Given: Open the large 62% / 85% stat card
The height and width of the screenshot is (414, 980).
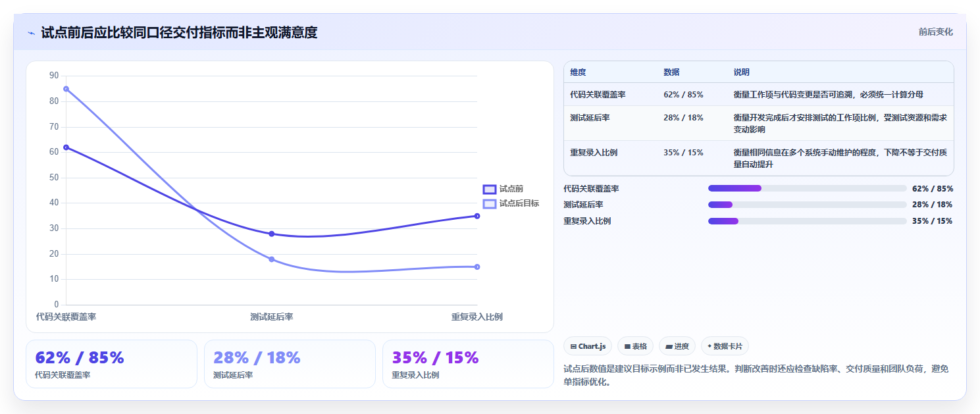Looking at the screenshot, I should [111, 364].
